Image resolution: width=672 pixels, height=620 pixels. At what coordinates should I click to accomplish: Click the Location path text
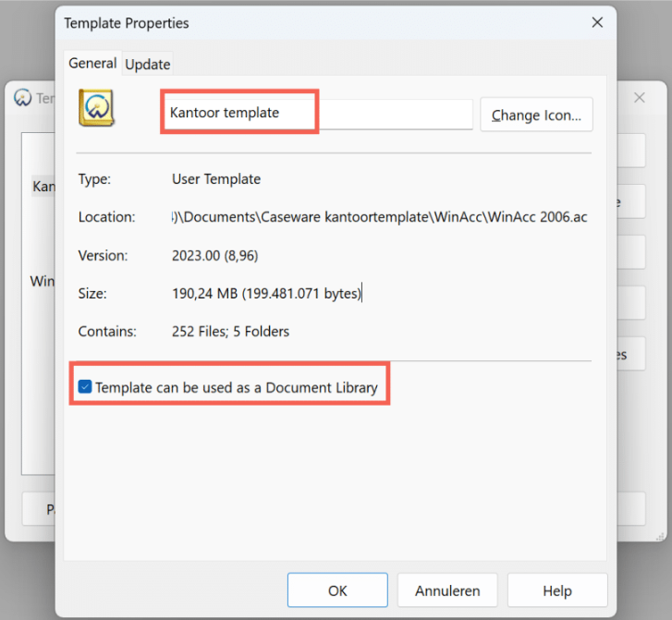(x=379, y=217)
